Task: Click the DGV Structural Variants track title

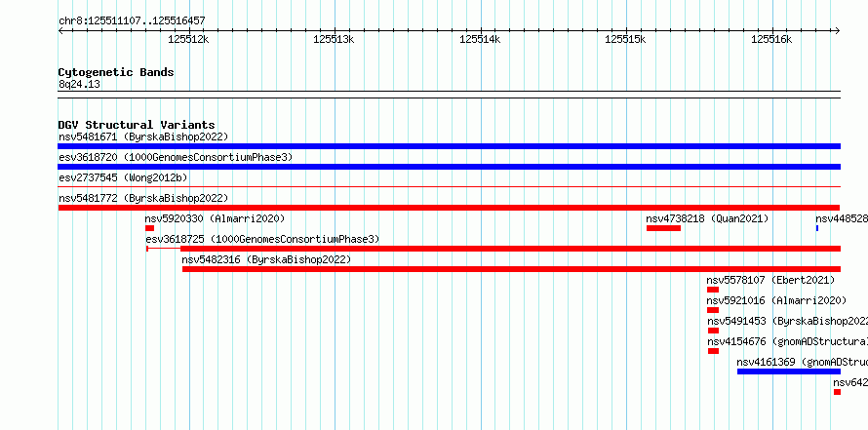Action: pyautogui.click(x=137, y=125)
